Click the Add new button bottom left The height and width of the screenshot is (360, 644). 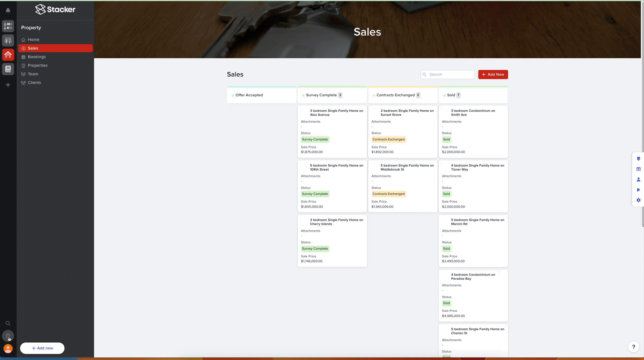point(42,348)
